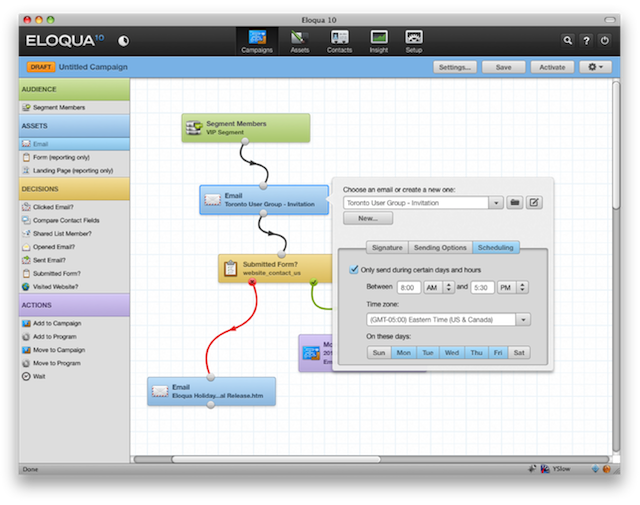
Task: Switch to the Sending Options tab
Action: [x=440, y=247]
